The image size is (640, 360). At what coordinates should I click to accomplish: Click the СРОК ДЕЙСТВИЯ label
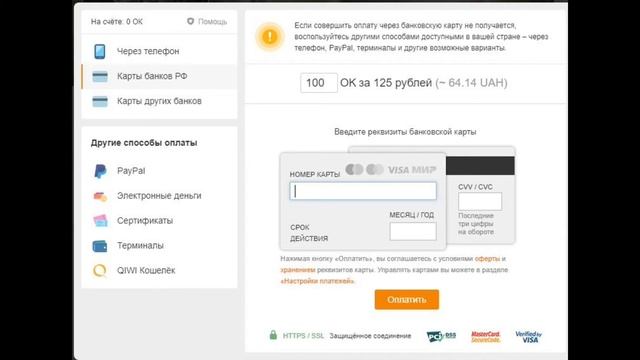tap(309, 233)
